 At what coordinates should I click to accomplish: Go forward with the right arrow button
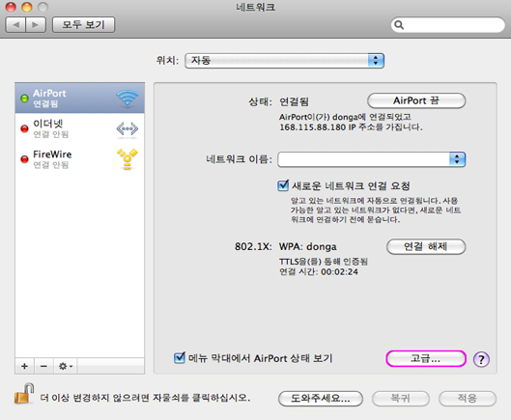[36, 25]
